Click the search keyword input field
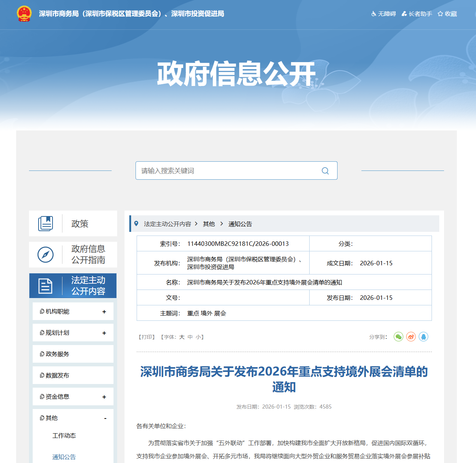This screenshot has height=463, width=476. pyautogui.click(x=228, y=171)
